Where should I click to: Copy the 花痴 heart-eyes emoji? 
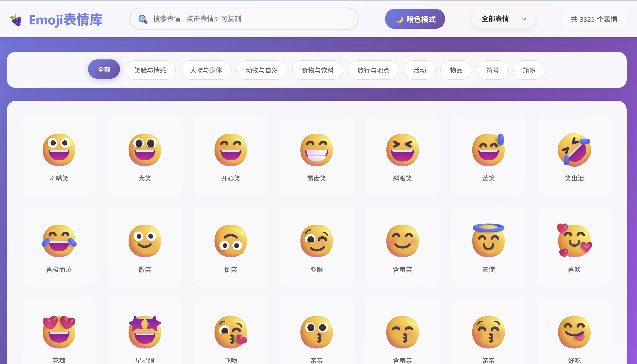pos(59,332)
